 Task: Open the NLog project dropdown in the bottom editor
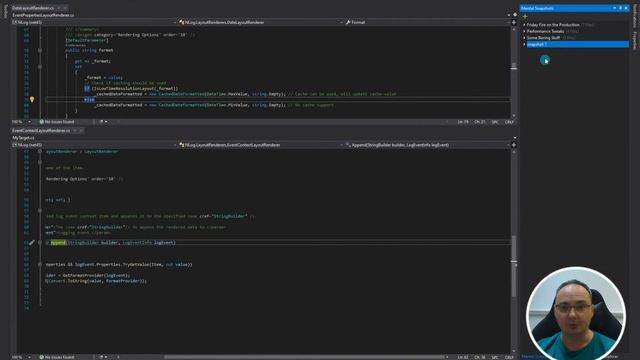click(x=94, y=145)
